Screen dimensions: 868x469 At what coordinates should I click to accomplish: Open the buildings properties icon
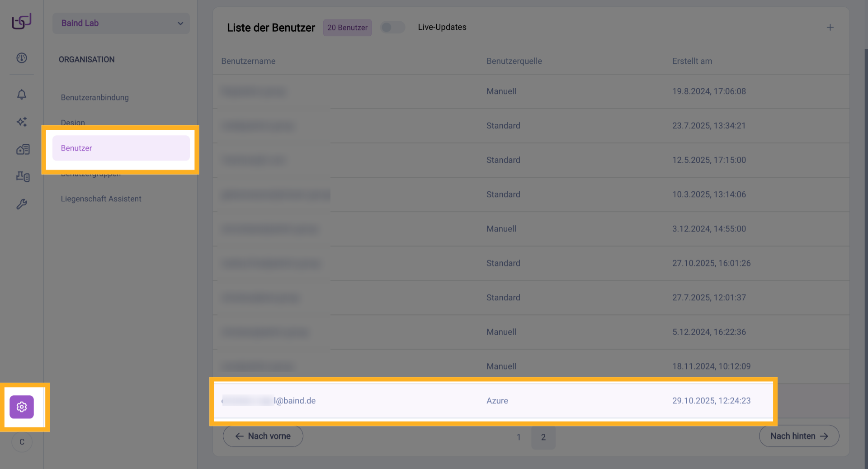pos(23,149)
